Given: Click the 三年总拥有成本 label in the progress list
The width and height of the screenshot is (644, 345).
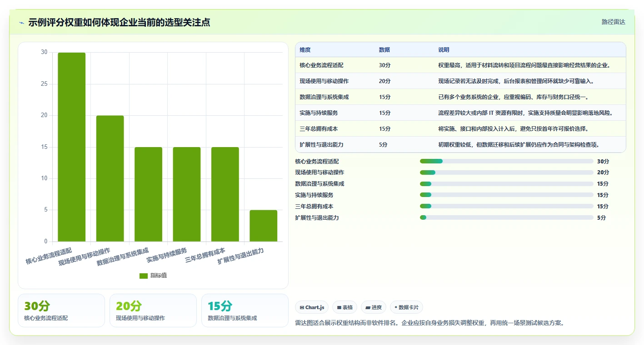Looking at the screenshot, I should pyautogui.click(x=314, y=207).
